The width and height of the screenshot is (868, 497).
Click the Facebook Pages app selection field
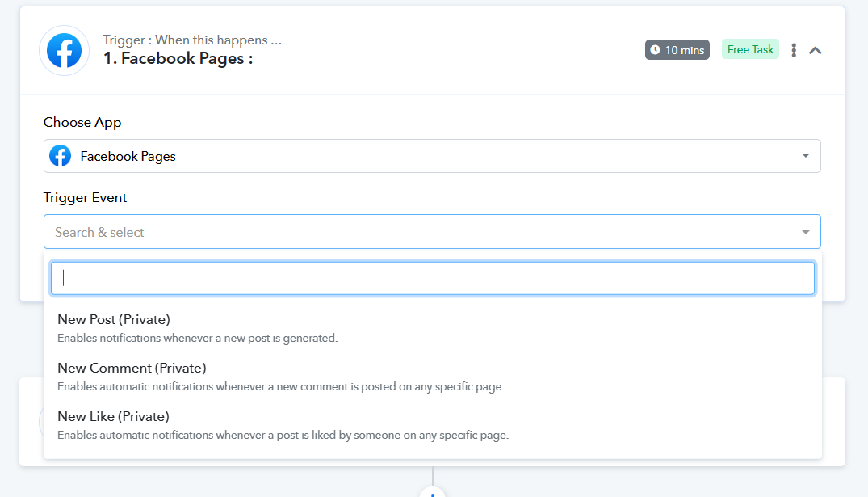(432, 156)
